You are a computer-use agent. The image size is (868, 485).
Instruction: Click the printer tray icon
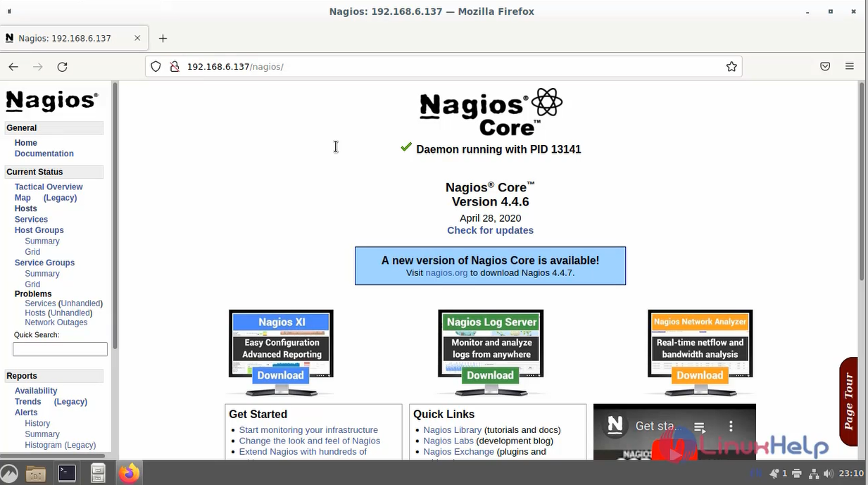[x=796, y=474]
